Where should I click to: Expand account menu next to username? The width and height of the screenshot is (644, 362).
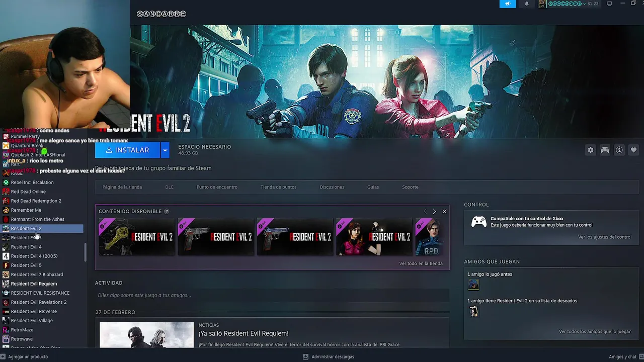584,4
